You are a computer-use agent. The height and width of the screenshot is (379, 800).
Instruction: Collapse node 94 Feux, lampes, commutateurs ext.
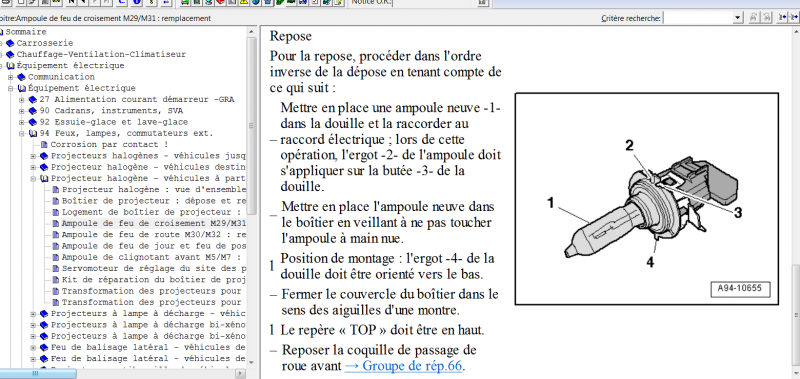22,134
